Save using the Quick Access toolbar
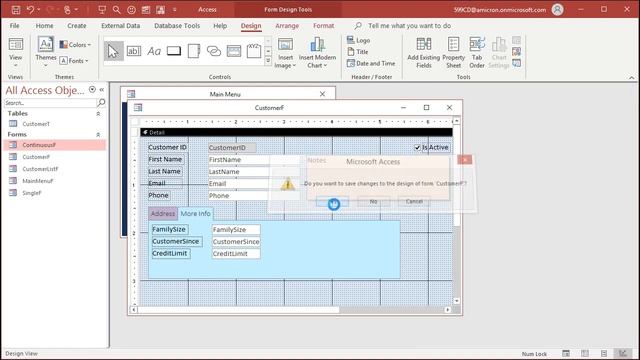 coord(16,9)
